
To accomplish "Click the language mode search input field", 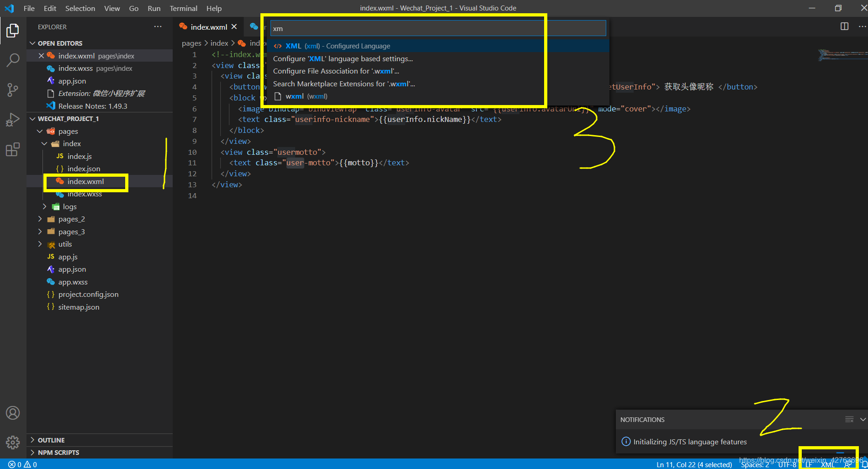I will point(438,28).
